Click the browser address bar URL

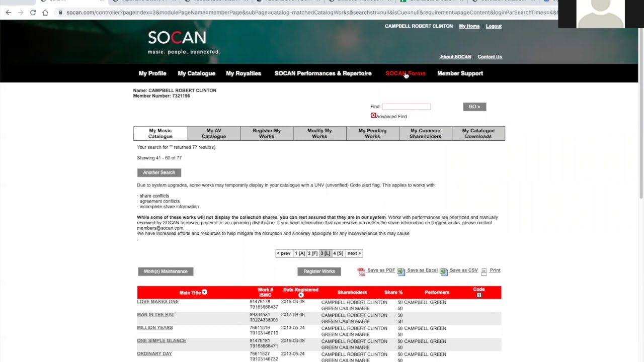pyautogui.click(x=312, y=12)
